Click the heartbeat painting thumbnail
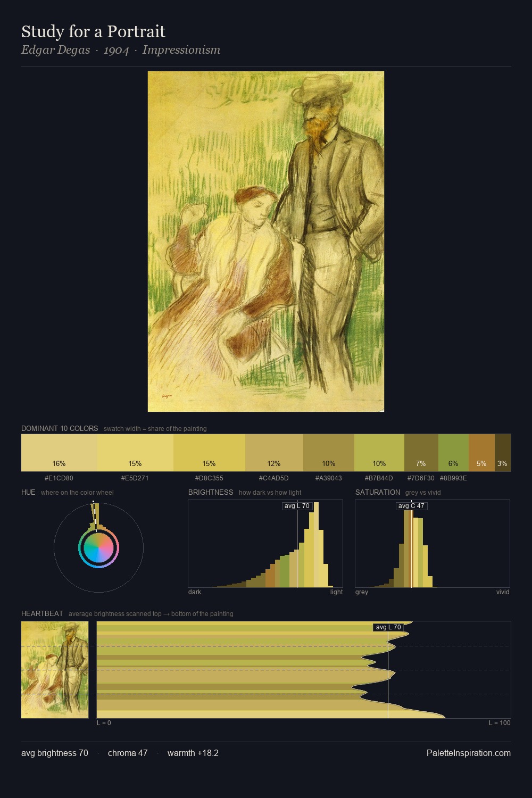532x798 pixels. (55, 670)
